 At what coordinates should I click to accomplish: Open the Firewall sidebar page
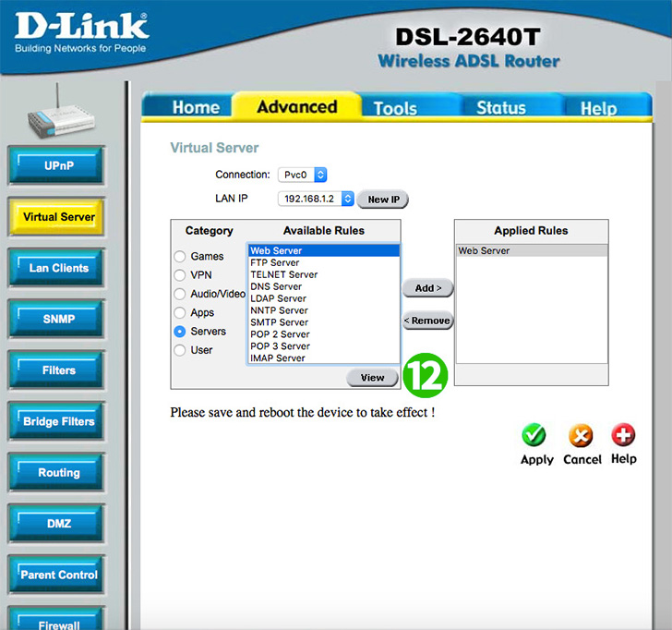56,619
